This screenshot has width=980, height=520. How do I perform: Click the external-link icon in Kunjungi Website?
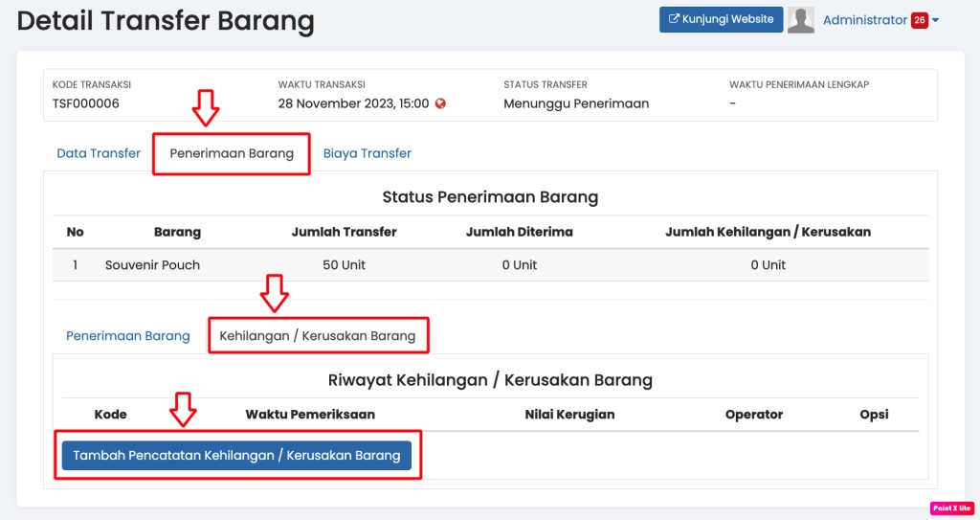(674, 19)
